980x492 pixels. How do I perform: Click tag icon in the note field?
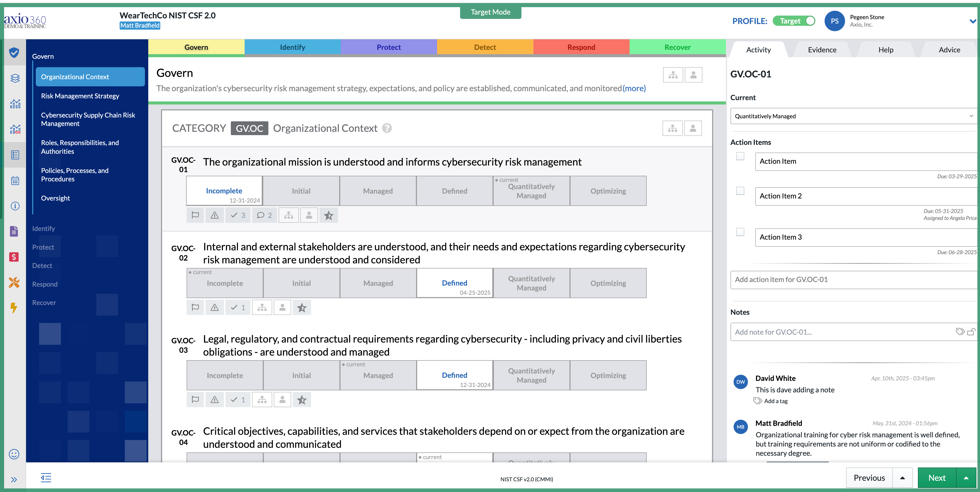tap(960, 332)
